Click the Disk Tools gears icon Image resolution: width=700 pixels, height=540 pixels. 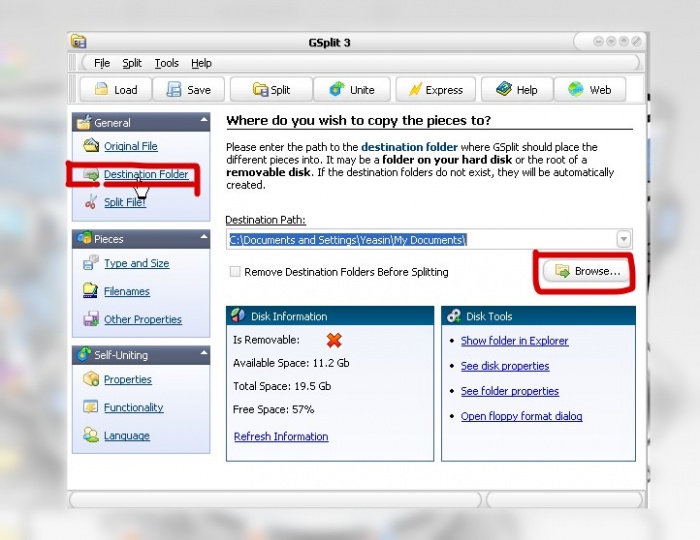click(x=454, y=316)
